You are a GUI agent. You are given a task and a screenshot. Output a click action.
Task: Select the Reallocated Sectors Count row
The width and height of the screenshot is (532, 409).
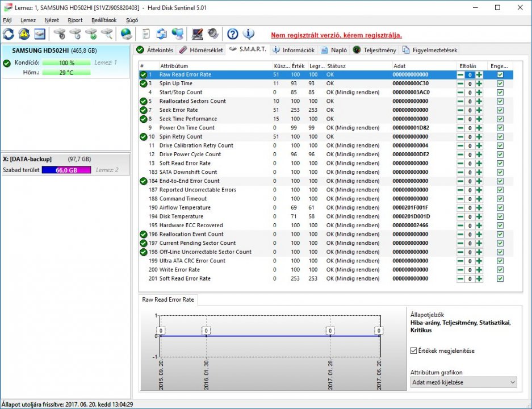pyautogui.click(x=192, y=101)
